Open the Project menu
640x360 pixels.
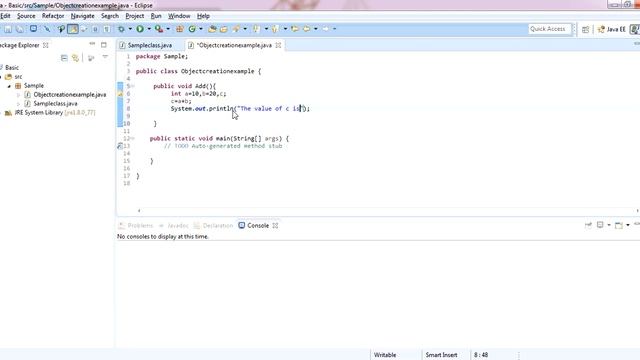[135, 16]
